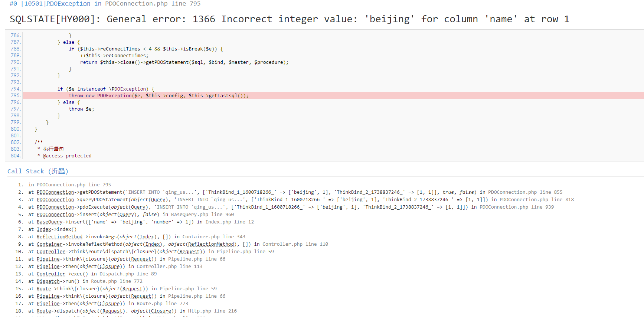This screenshot has height=317, width=644.
Task: Collapse the Call Stack section heading
Action: coord(38,171)
